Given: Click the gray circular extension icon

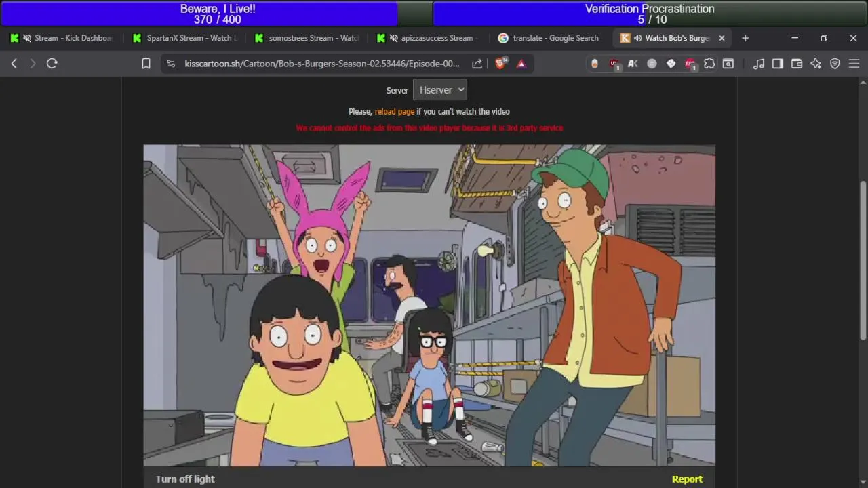Looking at the screenshot, I should coord(652,63).
